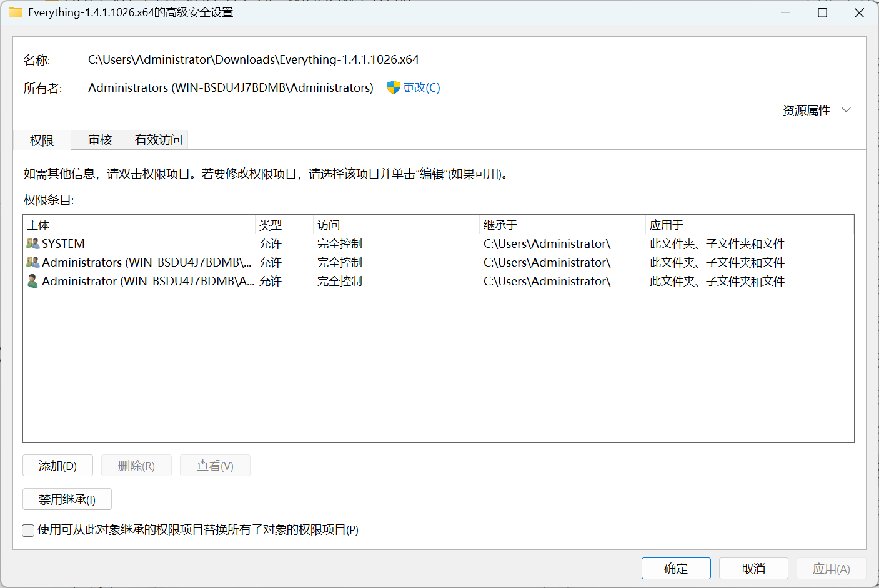Click 完全控制 in the Administrators row

(x=340, y=262)
